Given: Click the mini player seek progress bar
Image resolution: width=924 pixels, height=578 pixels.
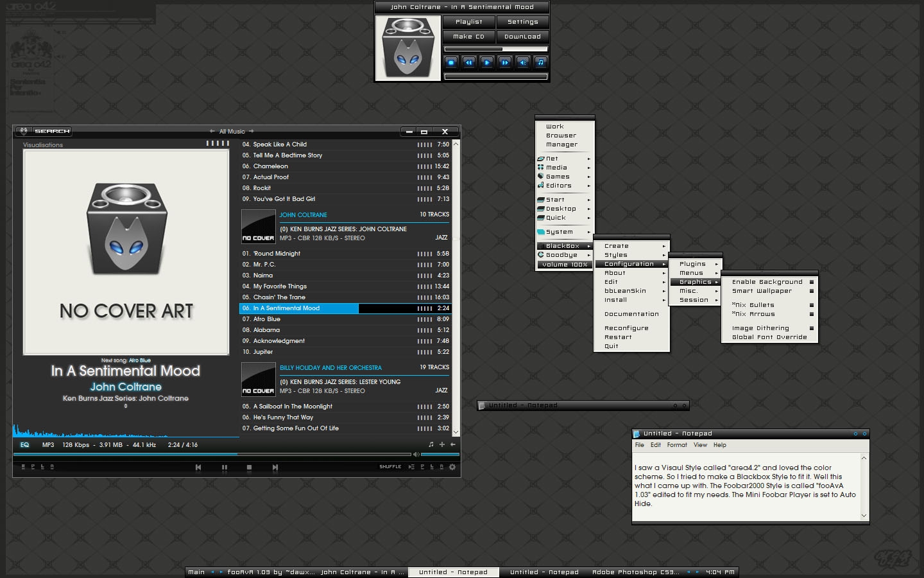Looking at the screenshot, I should pos(496,49).
